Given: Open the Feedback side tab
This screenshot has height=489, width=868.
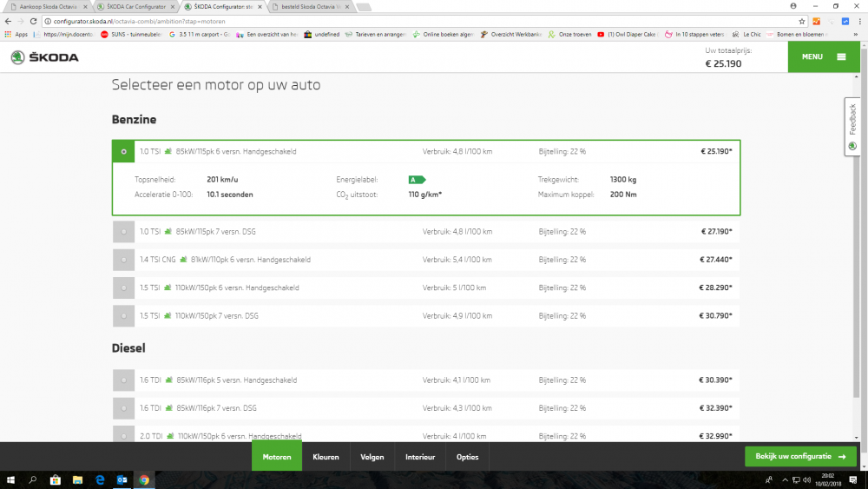Looking at the screenshot, I should (852, 126).
